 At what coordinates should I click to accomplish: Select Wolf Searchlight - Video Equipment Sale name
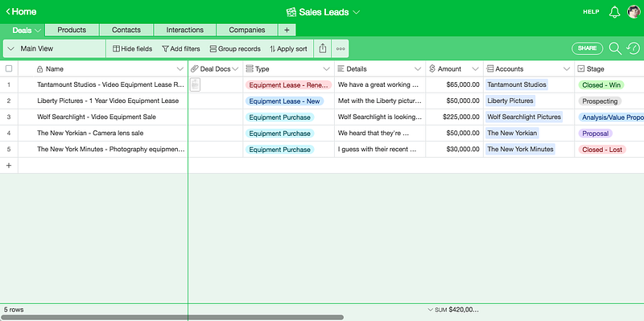pos(97,117)
